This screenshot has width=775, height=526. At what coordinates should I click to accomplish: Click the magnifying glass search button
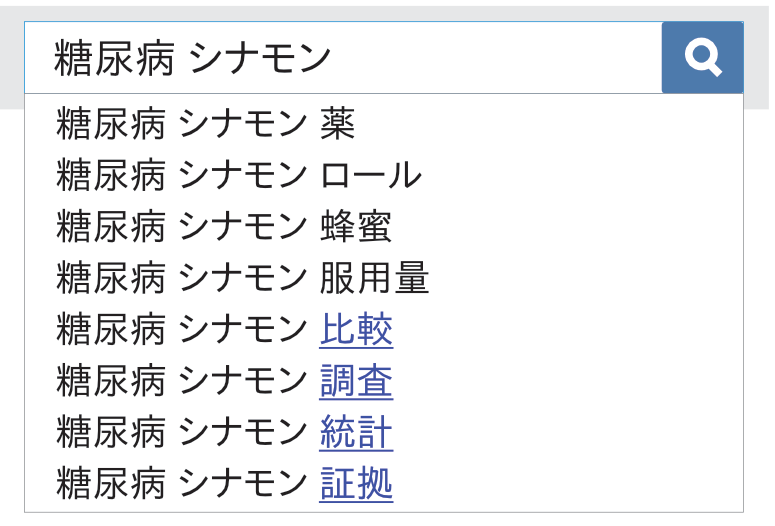click(x=702, y=57)
